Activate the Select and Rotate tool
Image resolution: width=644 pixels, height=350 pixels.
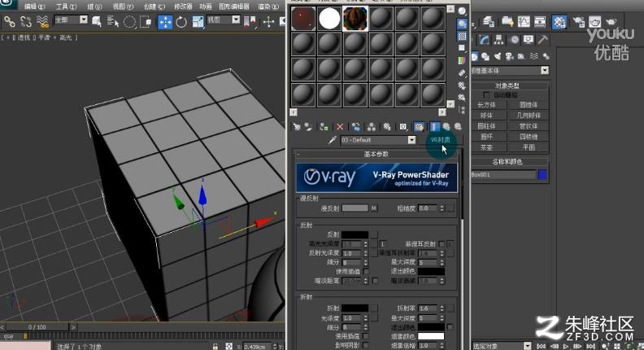click(181, 21)
